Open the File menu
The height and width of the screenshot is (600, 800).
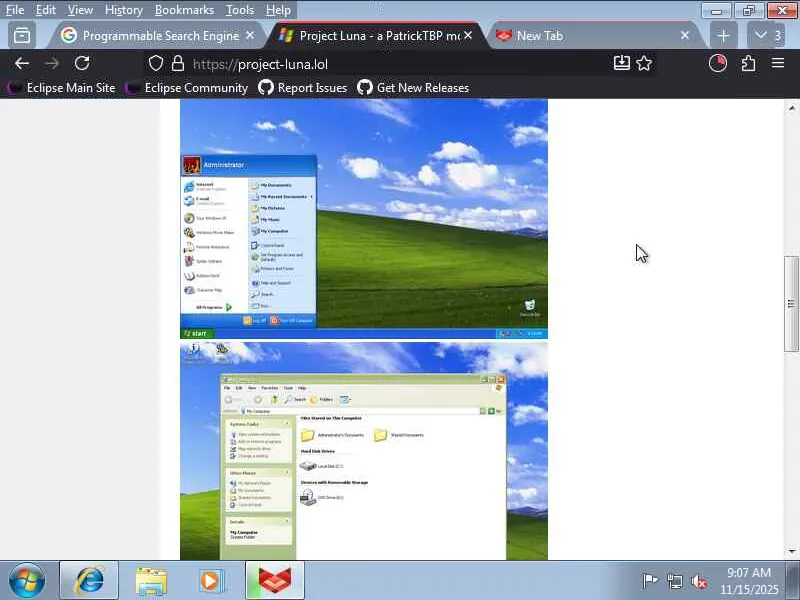coord(15,10)
